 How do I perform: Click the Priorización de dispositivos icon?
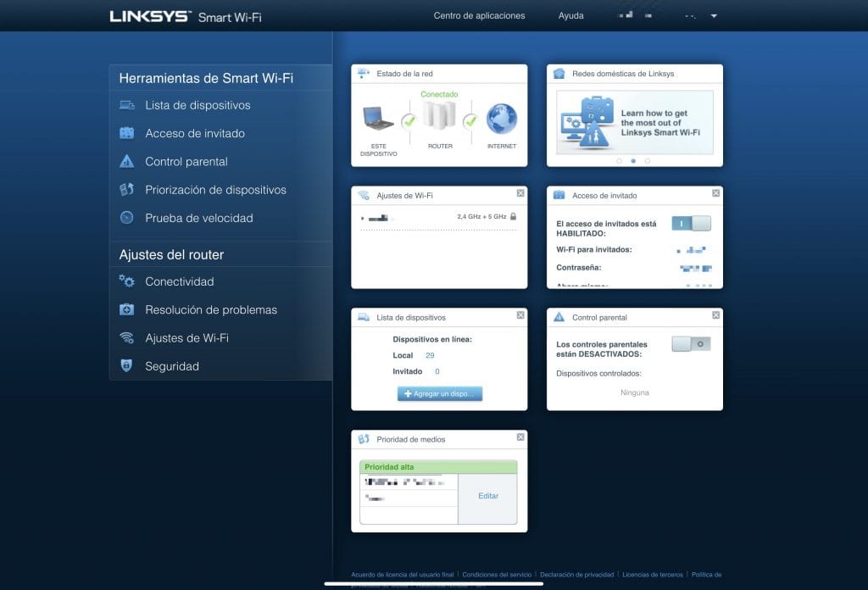pyautogui.click(x=126, y=190)
